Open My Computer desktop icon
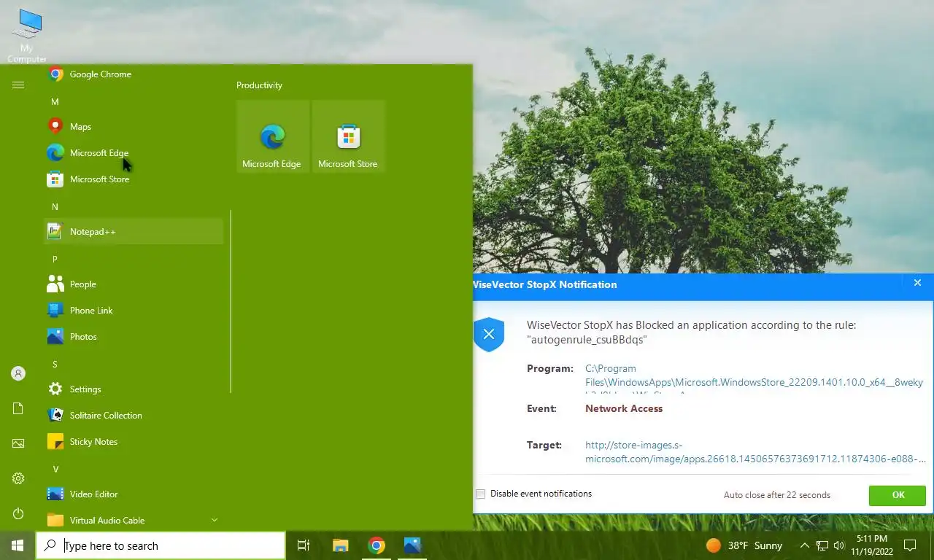The height and width of the screenshot is (560, 934). point(28,35)
